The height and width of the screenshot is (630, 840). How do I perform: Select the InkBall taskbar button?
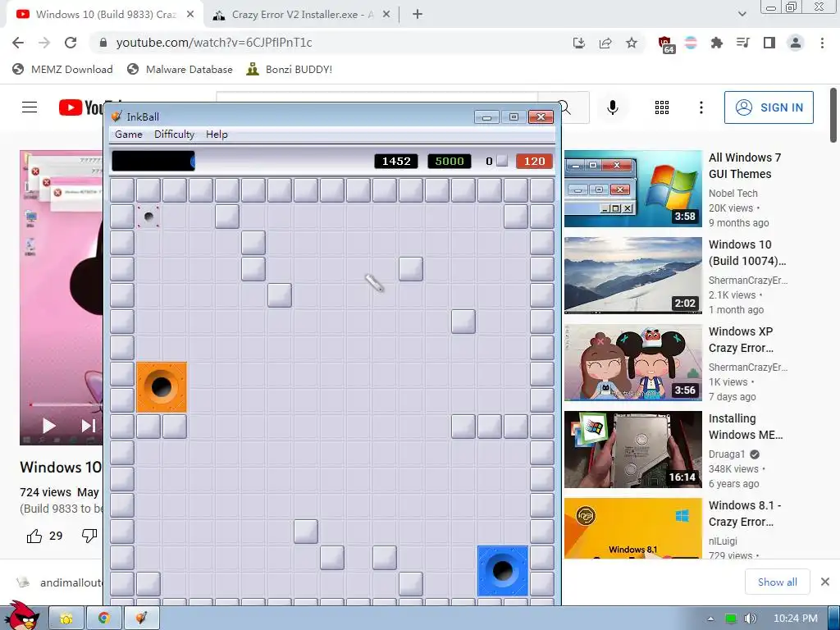141,619
